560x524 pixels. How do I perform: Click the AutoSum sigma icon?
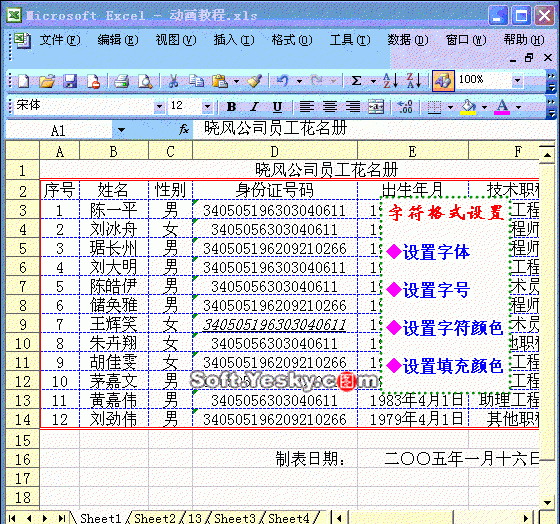point(356,81)
